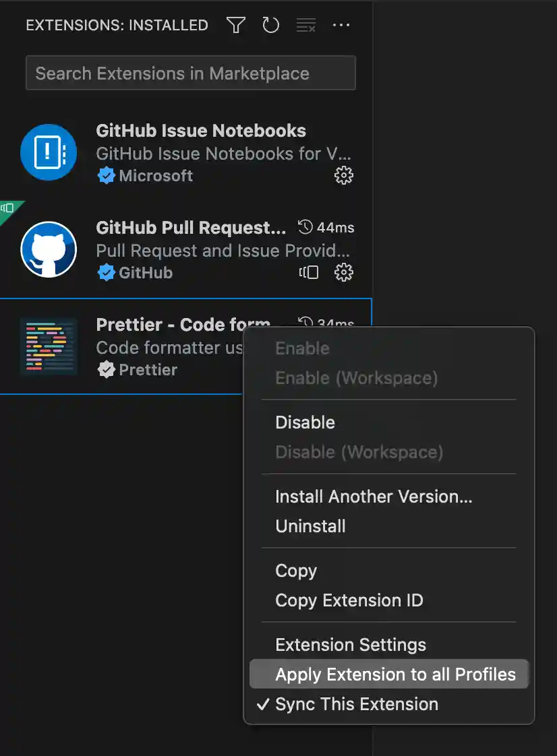The width and height of the screenshot is (557, 756).
Task: Open the Filter Extensions icon
Action: click(x=235, y=25)
